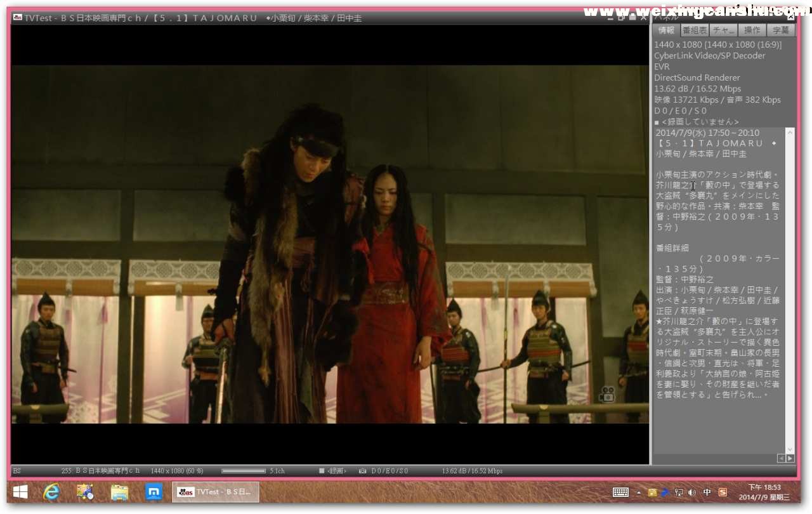Click the 2014/7/9(水) 17:50～20:10 program time
The width and height of the screenshot is (812, 514).
(x=707, y=133)
